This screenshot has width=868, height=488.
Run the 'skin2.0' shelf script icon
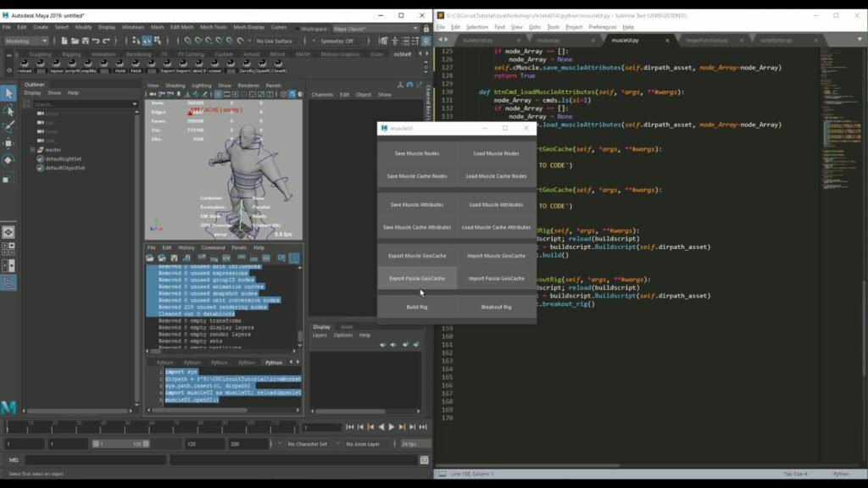pos(199,66)
